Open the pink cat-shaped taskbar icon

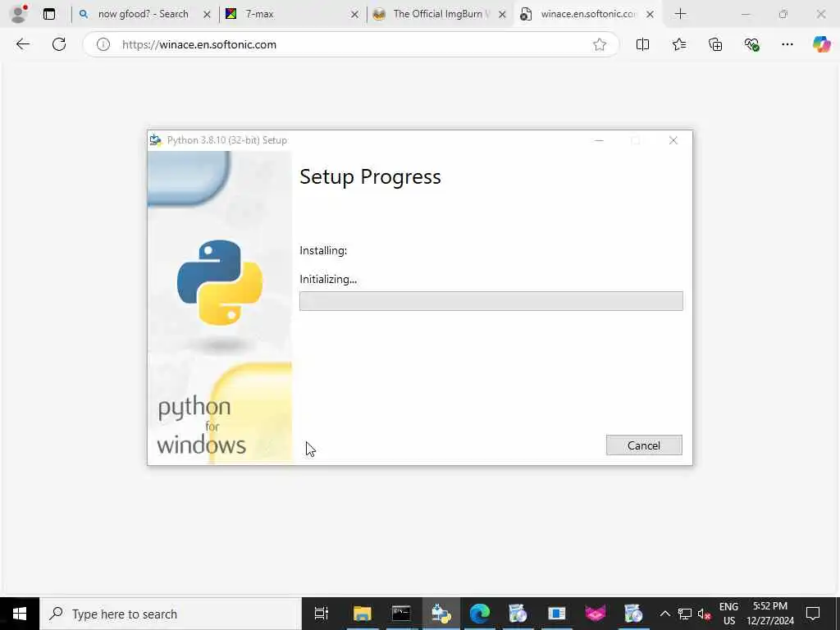(596, 614)
